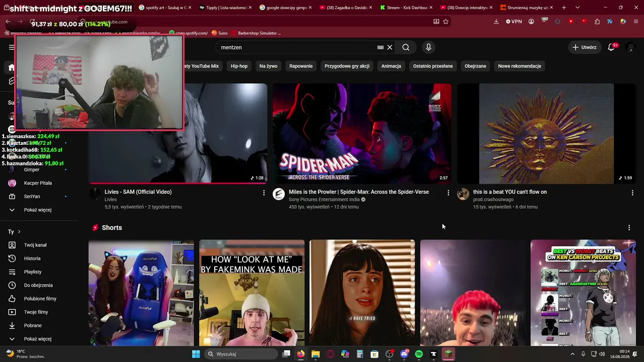
Task: Open the Spider-Man Across the Spider-Verse thumbnail
Action: (x=362, y=134)
